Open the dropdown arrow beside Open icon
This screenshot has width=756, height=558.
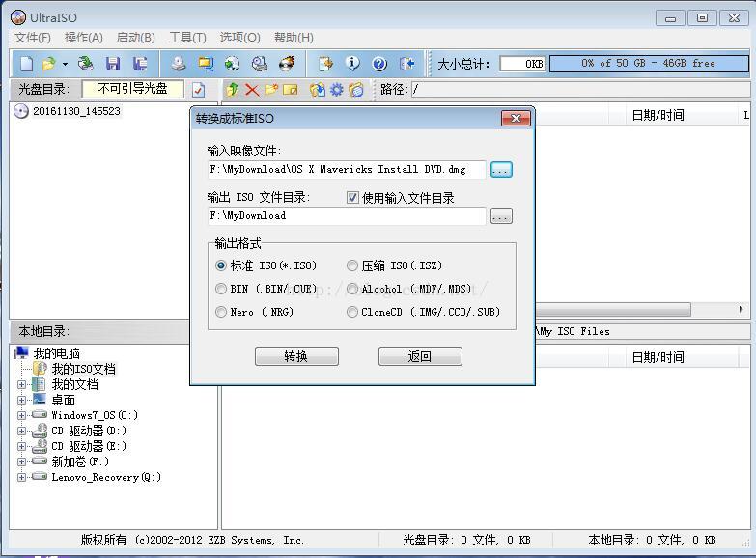(x=65, y=64)
